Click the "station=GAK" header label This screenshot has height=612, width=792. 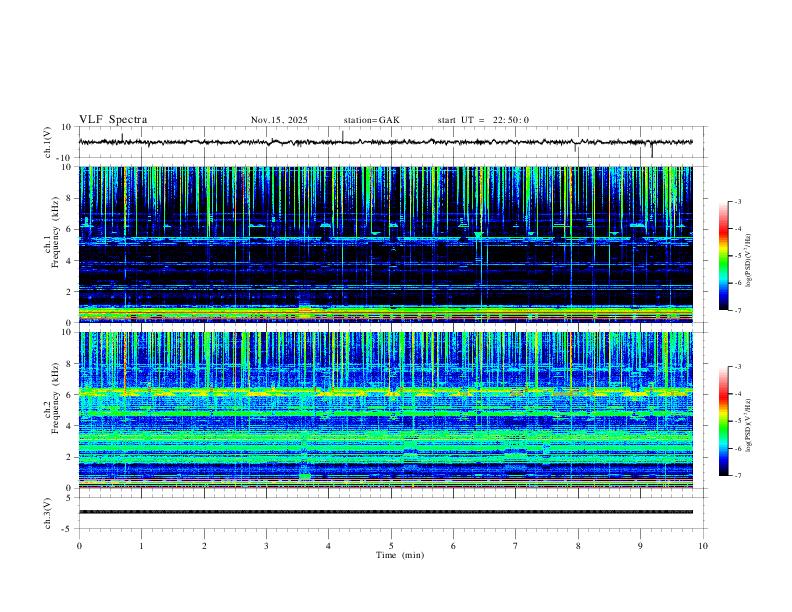371,120
